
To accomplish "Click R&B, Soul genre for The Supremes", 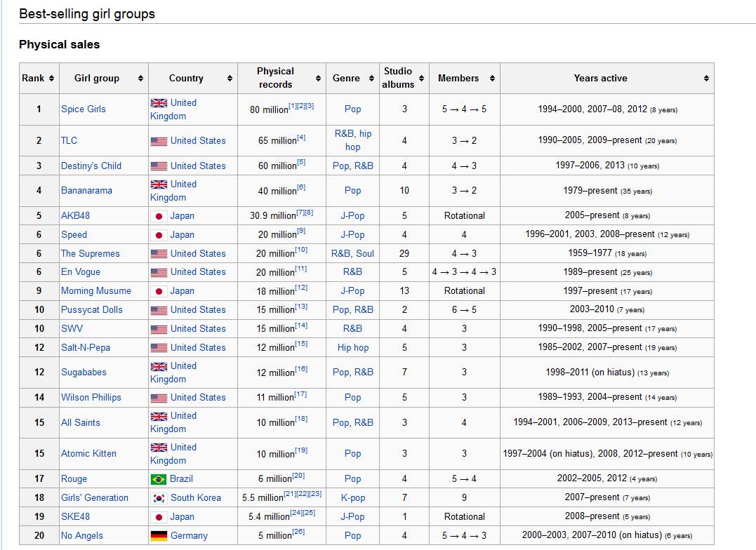I will tap(352, 253).
